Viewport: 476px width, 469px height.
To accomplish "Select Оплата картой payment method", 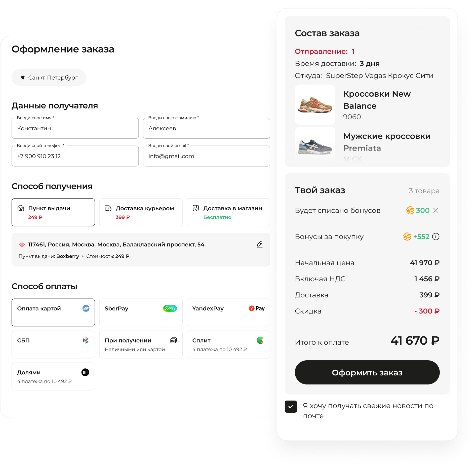I will (53, 312).
